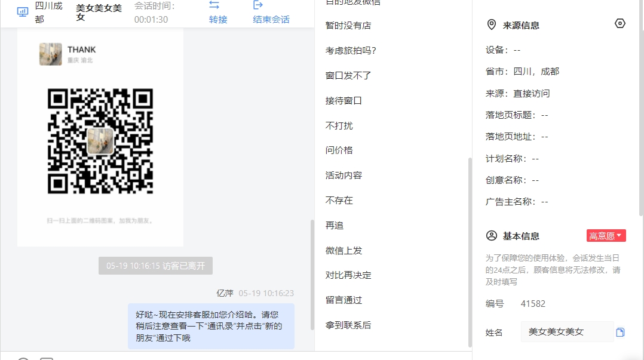This screenshot has width=644, height=360.
Task: Click the 四川成都 location label in header
Action: pos(48,13)
